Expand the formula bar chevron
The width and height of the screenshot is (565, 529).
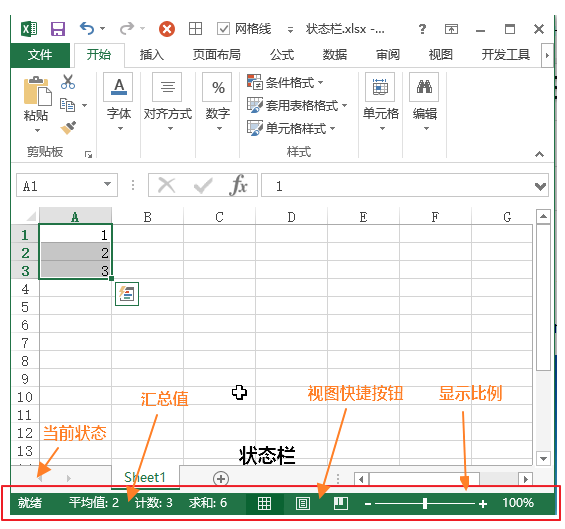tap(540, 186)
